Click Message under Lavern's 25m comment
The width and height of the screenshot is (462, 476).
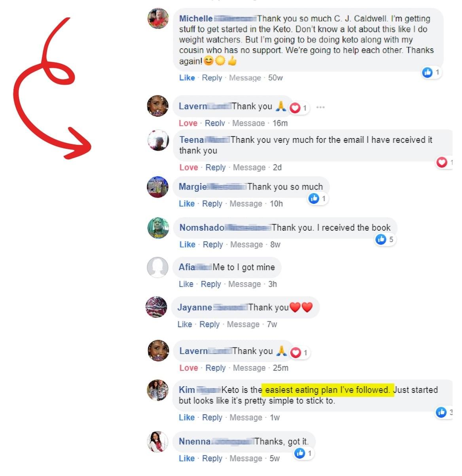click(249, 368)
